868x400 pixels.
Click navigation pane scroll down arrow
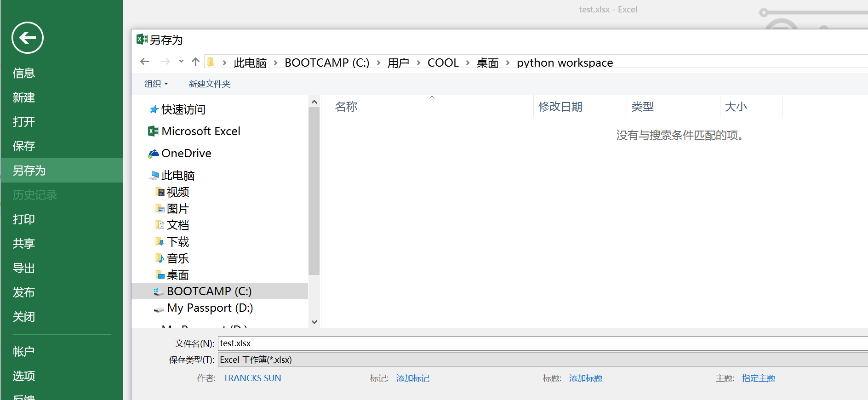pyautogui.click(x=314, y=322)
